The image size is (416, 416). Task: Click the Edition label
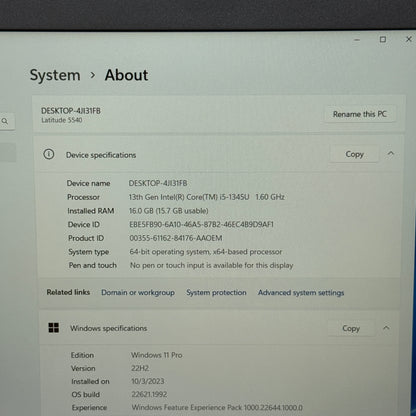click(x=82, y=355)
